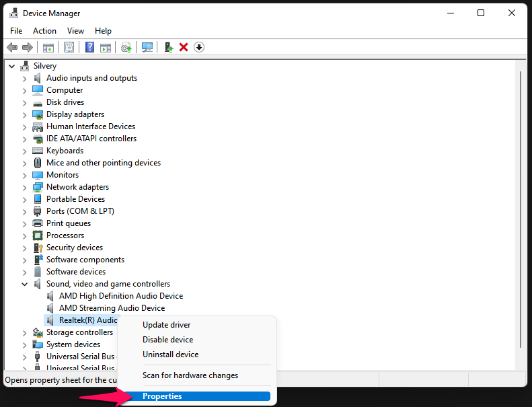Viewport: 532px width, 407px height.
Task: Click the red X Uninstall device icon
Action: pos(183,47)
